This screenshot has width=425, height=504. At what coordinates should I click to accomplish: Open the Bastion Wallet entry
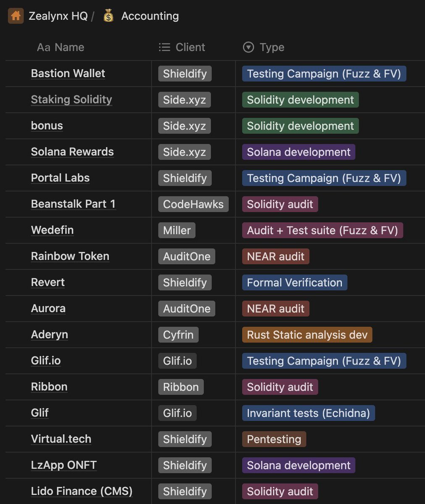tap(68, 73)
